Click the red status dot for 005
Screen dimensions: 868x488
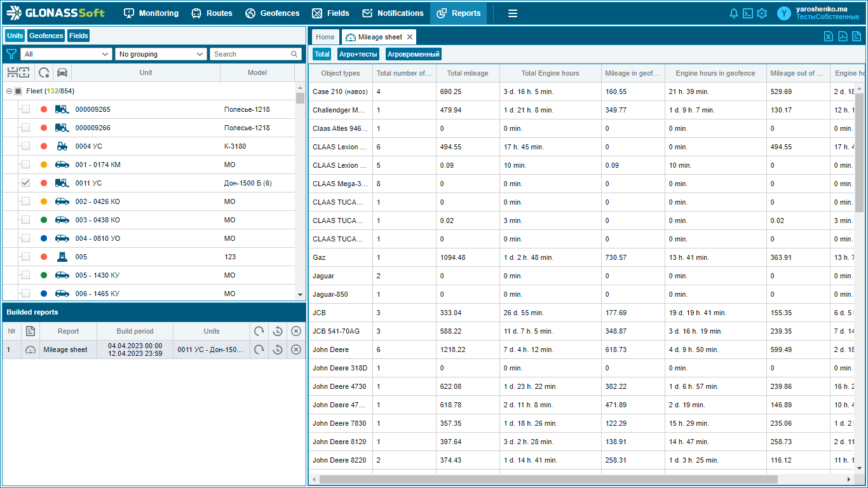(44, 257)
